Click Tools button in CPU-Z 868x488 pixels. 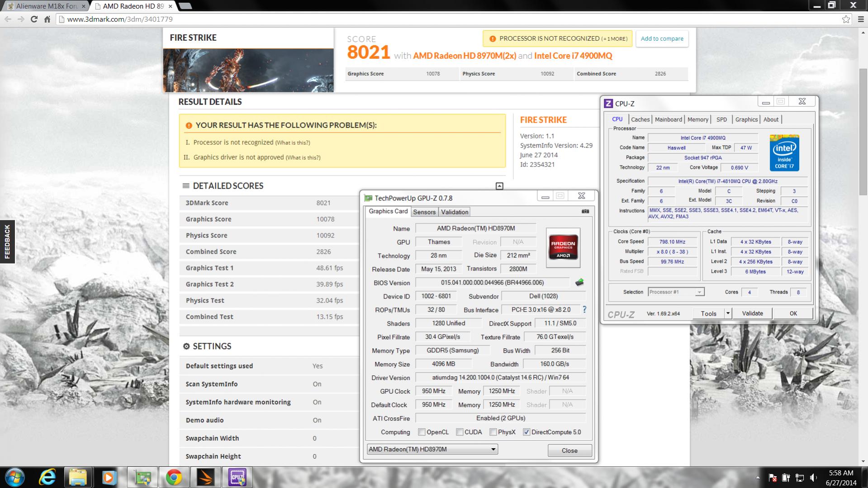pos(708,313)
